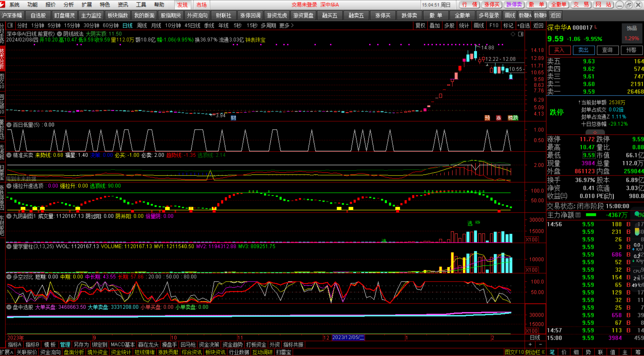Open the 系统 menu
The width and height of the screenshot is (644, 356).
coord(14,5)
